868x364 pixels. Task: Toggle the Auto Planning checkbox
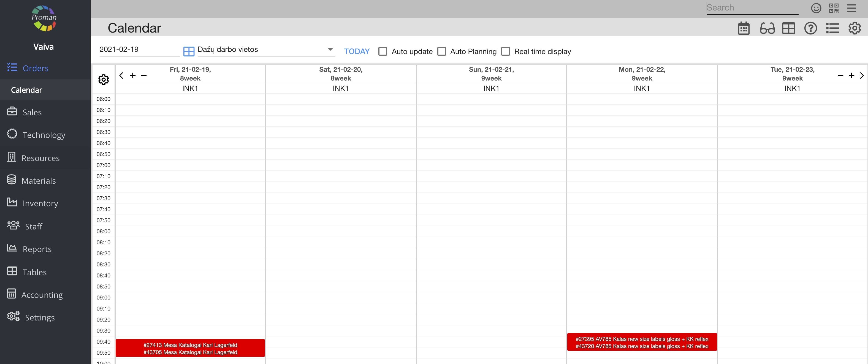click(x=441, y=52)
